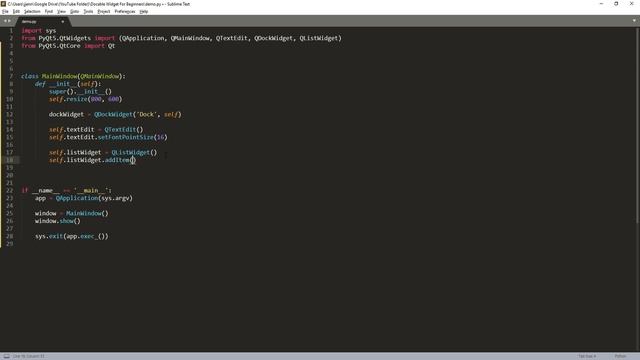Open Tab Size selector in status bar
Screen dimensions: 640x360
coord(587,356)
